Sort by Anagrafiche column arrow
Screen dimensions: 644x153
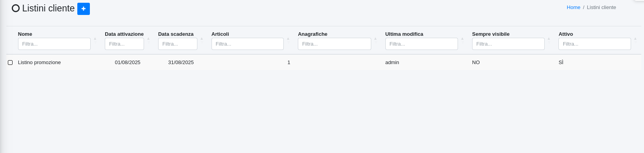click(x=376, y=39)
